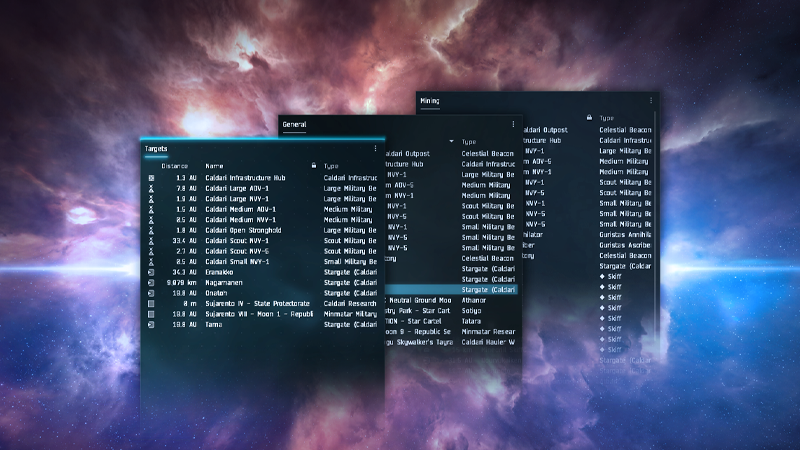The image size is (800, 450).
Task: Select Caldari Infrastructure Hub name in Targets
Action: pos(245,178)
